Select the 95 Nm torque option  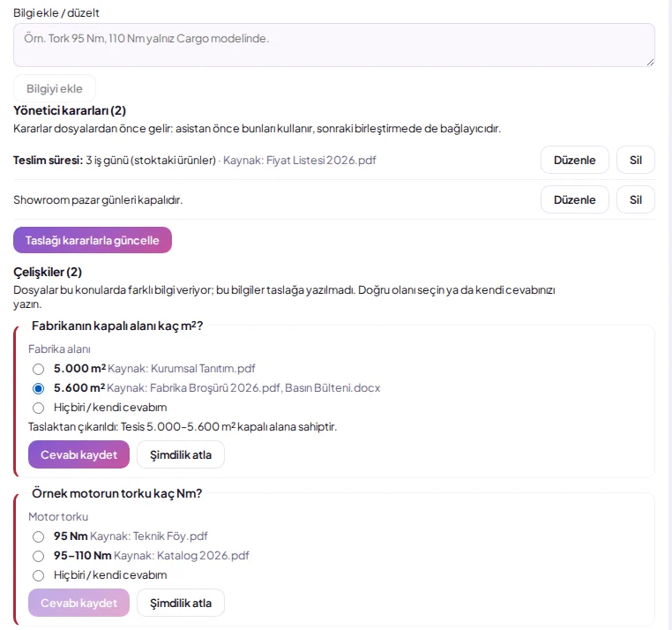coord(38,536)
